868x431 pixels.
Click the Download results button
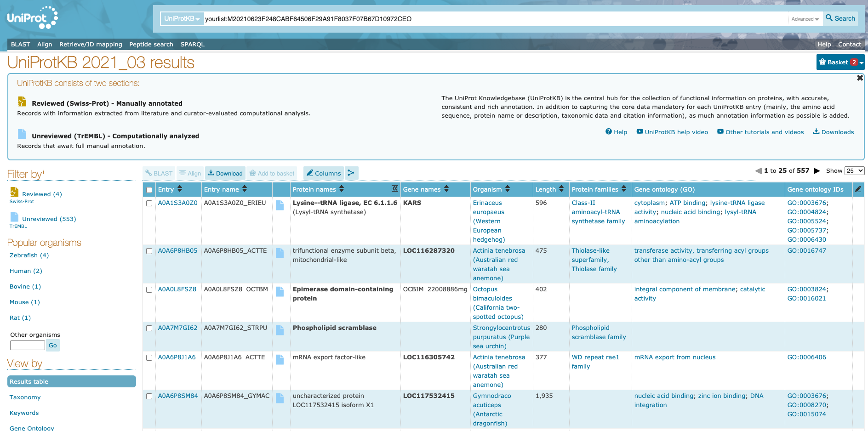(225, 173)
